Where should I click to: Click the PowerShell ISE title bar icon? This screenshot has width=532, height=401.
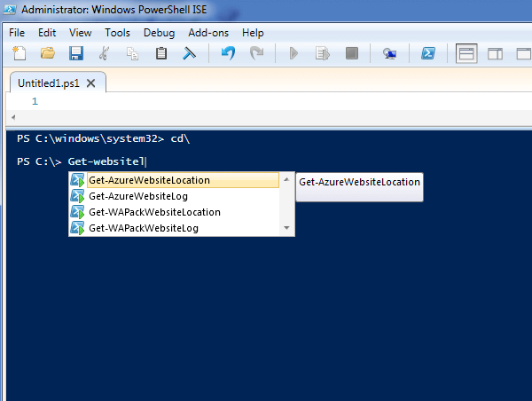coord(10,10)
